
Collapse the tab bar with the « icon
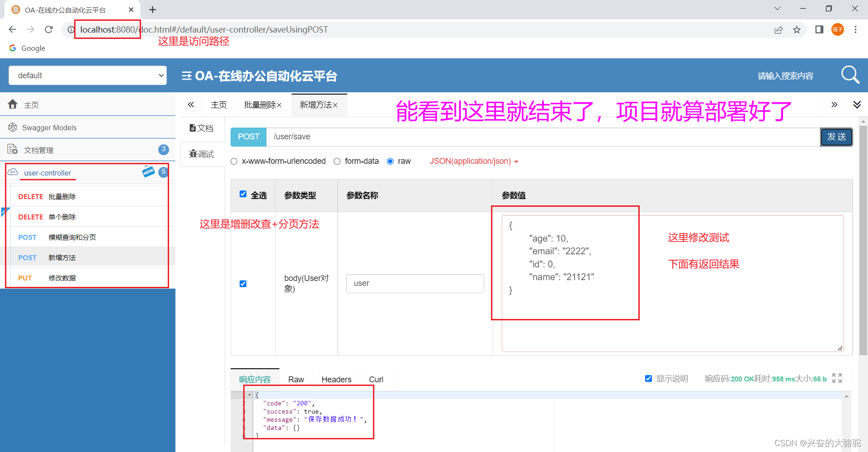tap(190, 105)
